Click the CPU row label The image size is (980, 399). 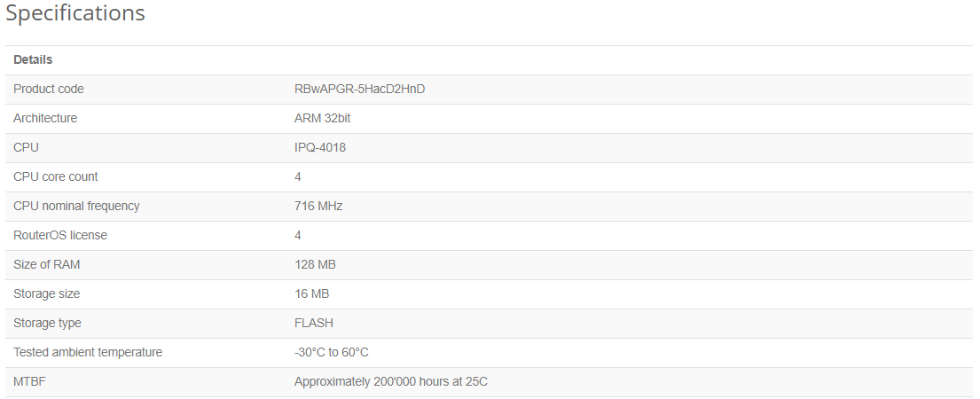coord(26,147)
